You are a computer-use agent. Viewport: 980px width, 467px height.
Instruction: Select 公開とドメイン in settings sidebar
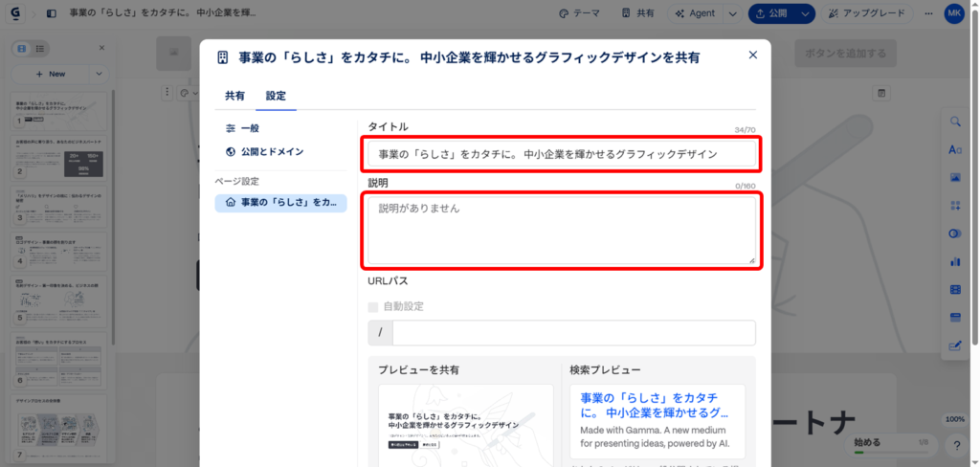tap(271, 151)
